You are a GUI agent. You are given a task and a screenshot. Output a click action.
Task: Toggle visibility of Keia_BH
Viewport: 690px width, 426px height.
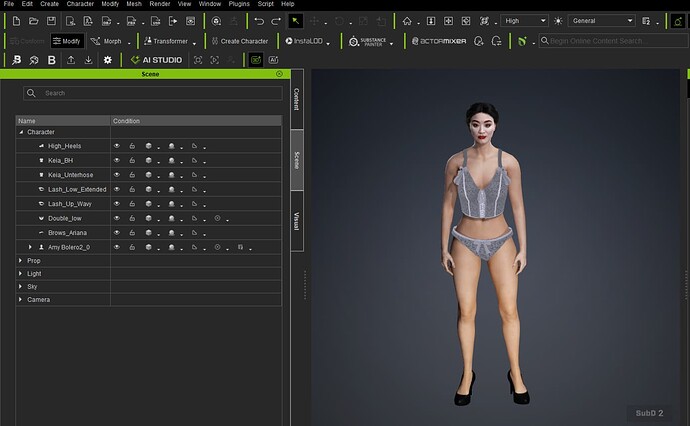tap(117, 160)
